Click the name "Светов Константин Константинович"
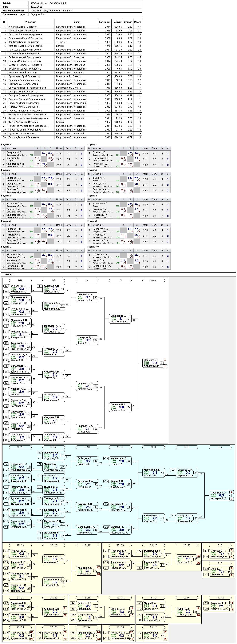This screenshot has width=237, height=644. coord(28,88)
